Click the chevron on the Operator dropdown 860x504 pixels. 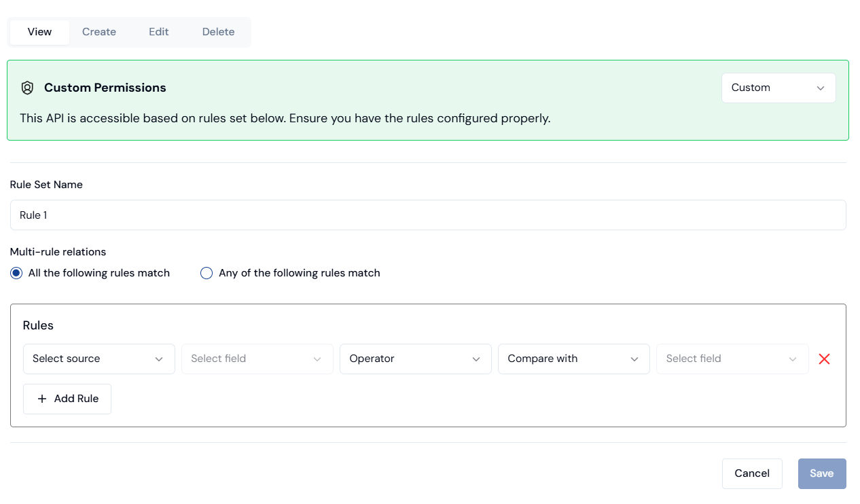click(x=476, y=359)
